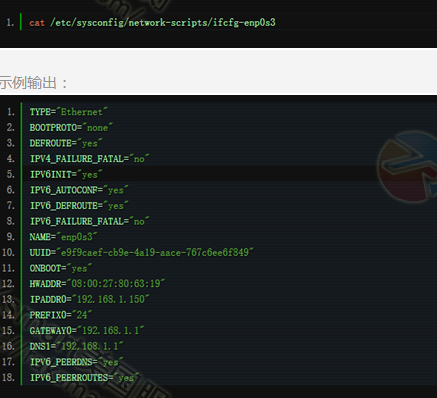Click line number 5 in the output block
Image resolution: width=437 pixels, height=398 pixels.
[11, 174]
